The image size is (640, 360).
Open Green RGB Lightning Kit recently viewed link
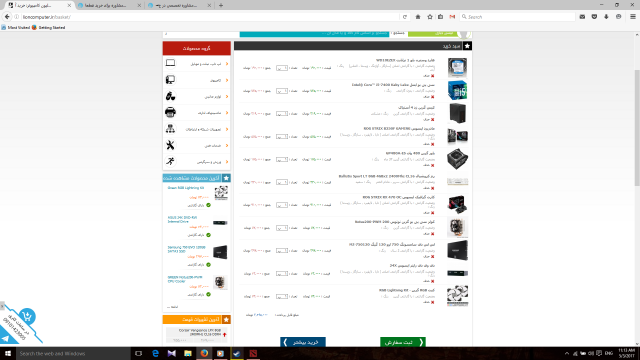click(186, 188)
